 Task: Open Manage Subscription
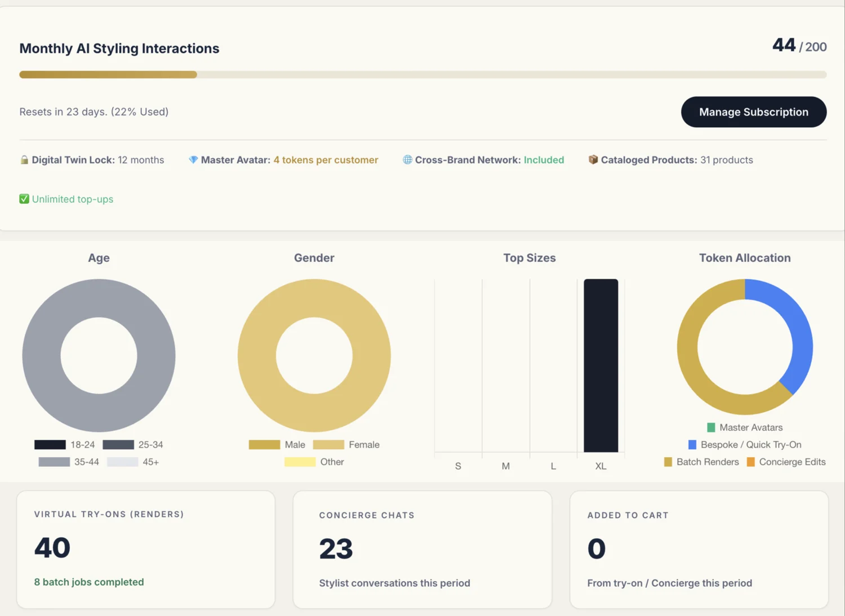[x=754, y=112]
